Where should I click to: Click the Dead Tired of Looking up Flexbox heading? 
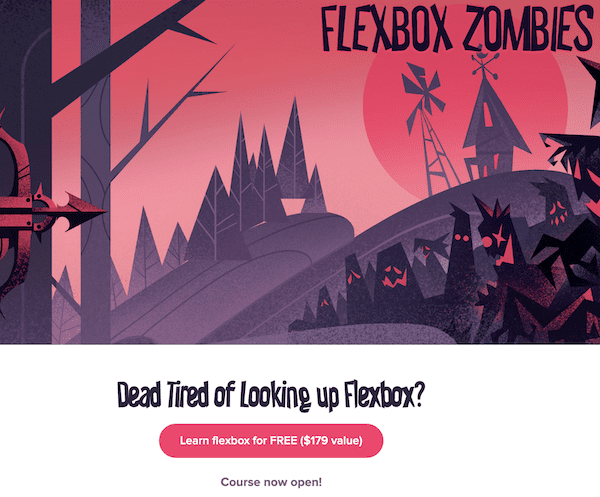271,396
